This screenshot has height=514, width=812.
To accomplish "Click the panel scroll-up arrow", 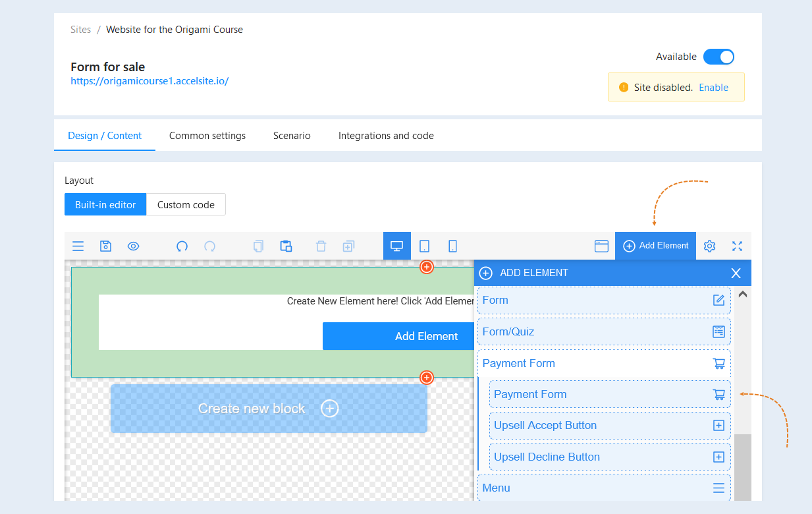I will [743, 295].
